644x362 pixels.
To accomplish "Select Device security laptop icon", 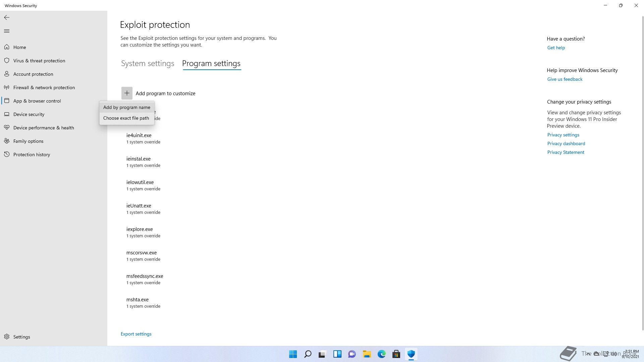I will coord(7,114).
